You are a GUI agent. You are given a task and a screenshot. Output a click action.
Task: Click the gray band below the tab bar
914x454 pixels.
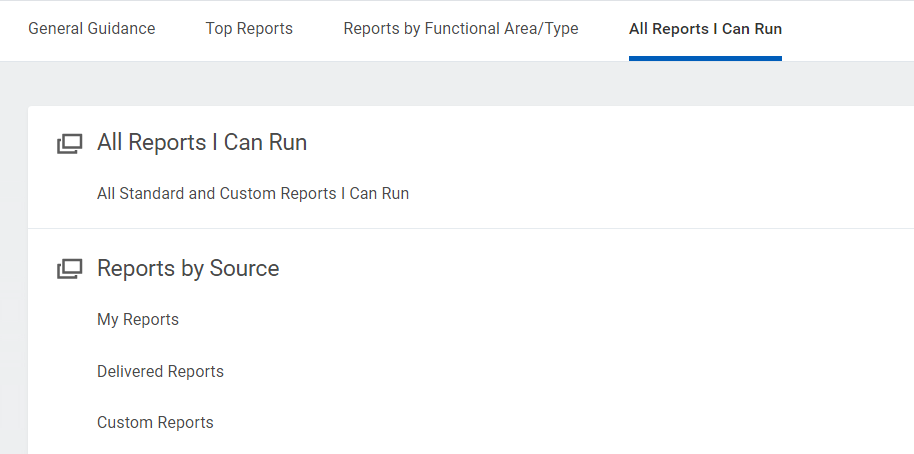pos(457,83)
